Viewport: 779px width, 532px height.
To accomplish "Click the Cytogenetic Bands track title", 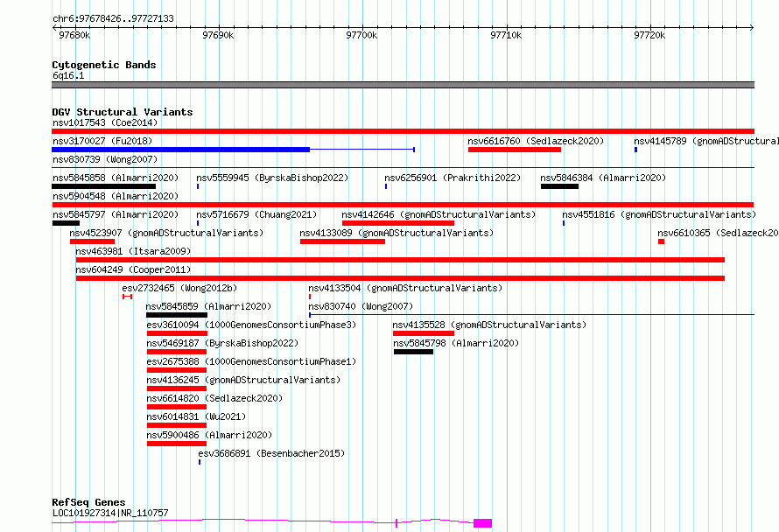I will tap(104, 65).
